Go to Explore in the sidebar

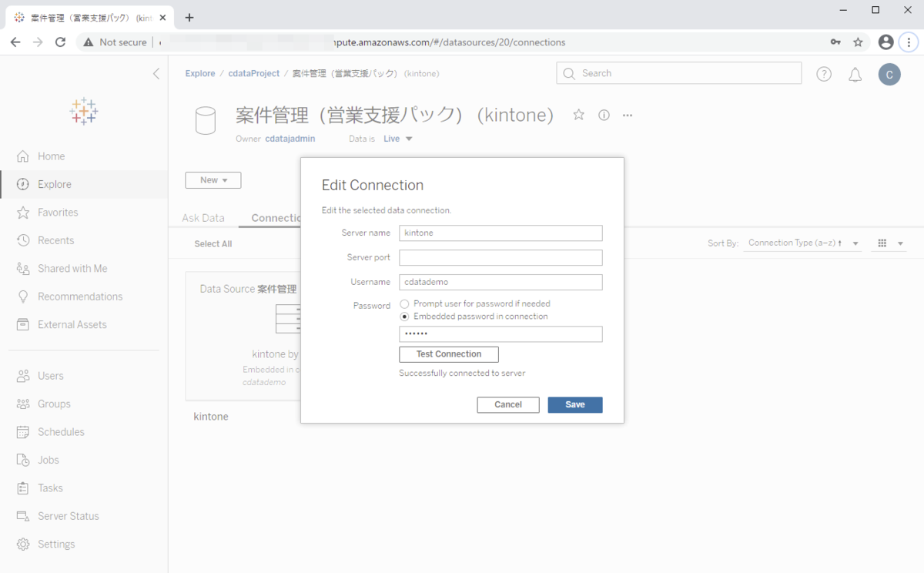pyautogui.click(x=84, y=184)
